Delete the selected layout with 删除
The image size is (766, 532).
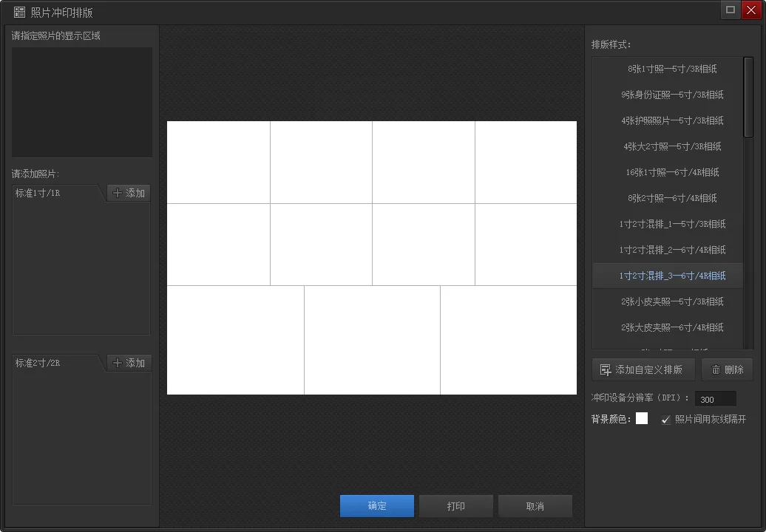[727, 369]
